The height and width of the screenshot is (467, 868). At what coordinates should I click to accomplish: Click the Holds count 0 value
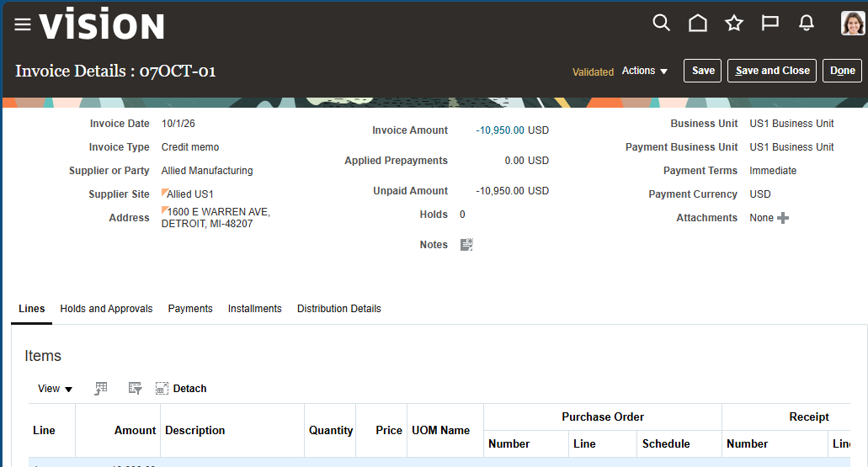click(462, 215)
